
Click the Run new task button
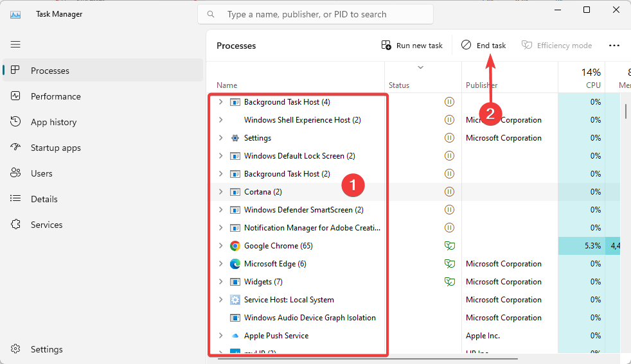pyautogui.click(x=412, y=46)
